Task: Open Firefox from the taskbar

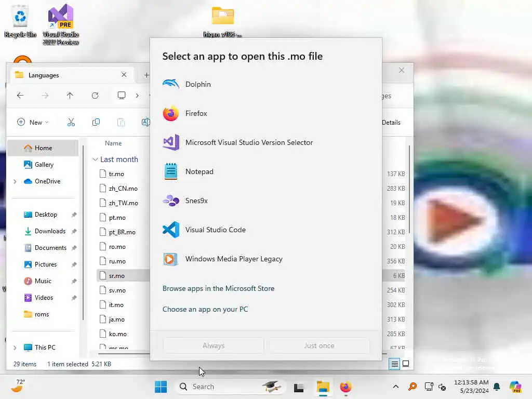Action: pos(345,387)
